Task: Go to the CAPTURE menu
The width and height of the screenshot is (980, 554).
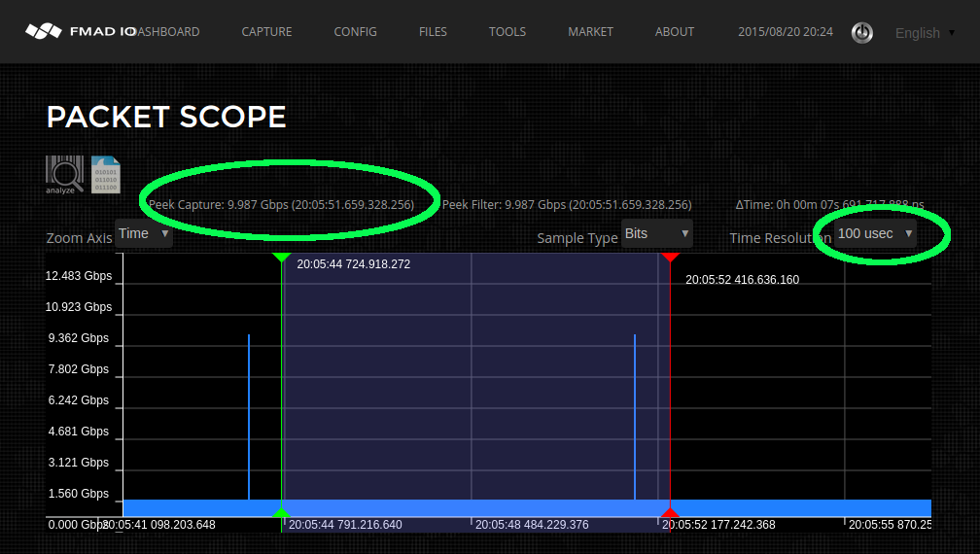Action: tap(266, 32)
